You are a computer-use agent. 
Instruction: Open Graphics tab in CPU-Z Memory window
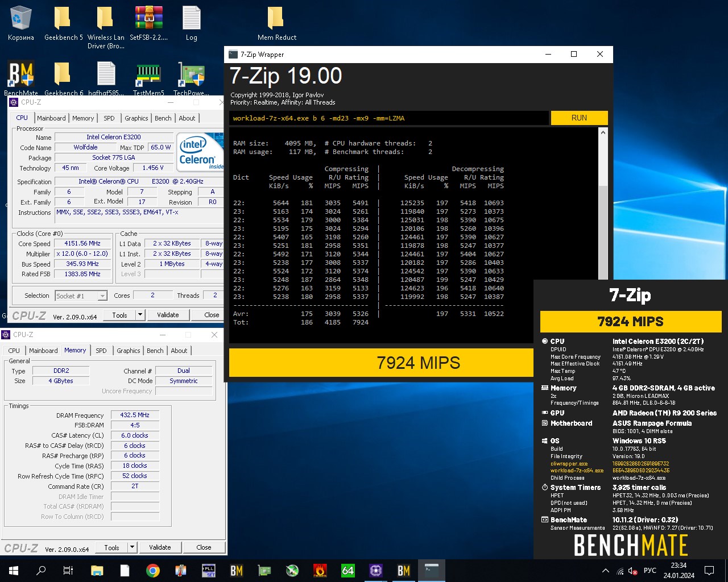pos(129,351)
